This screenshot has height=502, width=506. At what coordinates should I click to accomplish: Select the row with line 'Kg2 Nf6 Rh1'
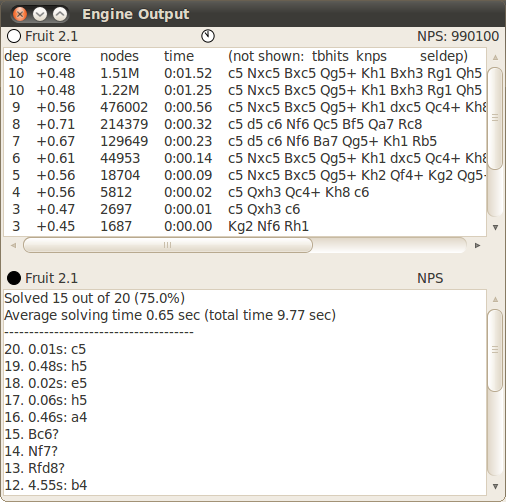tap(245, 226)
